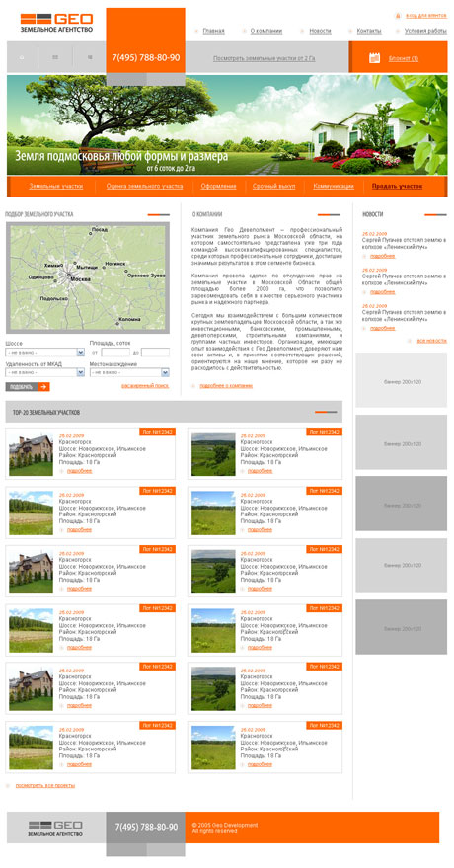Click the Подобрать search button

tap(28, 386)
